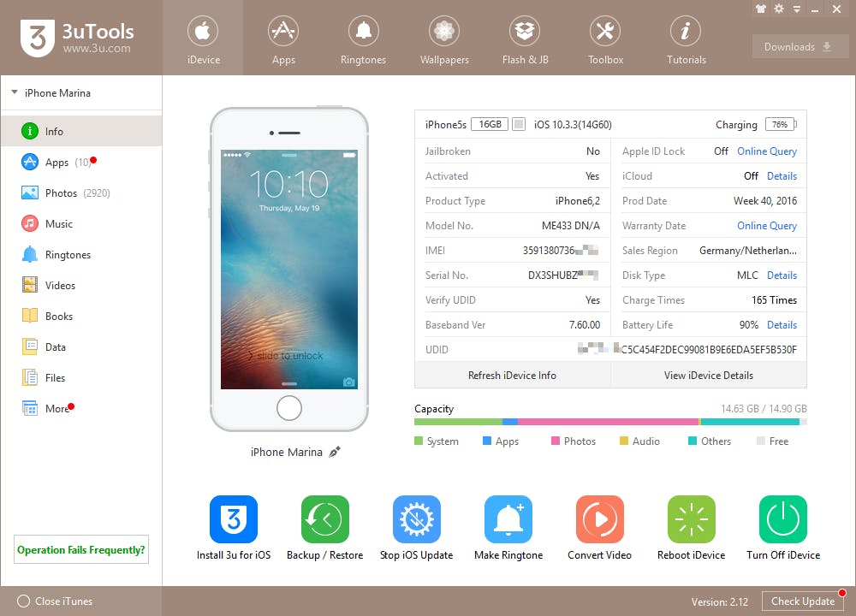This screenshot has width=856, height=616.
Task: Click the Turn Off iDevice icon
Action: pyautogui.click(x=783, y=518)
